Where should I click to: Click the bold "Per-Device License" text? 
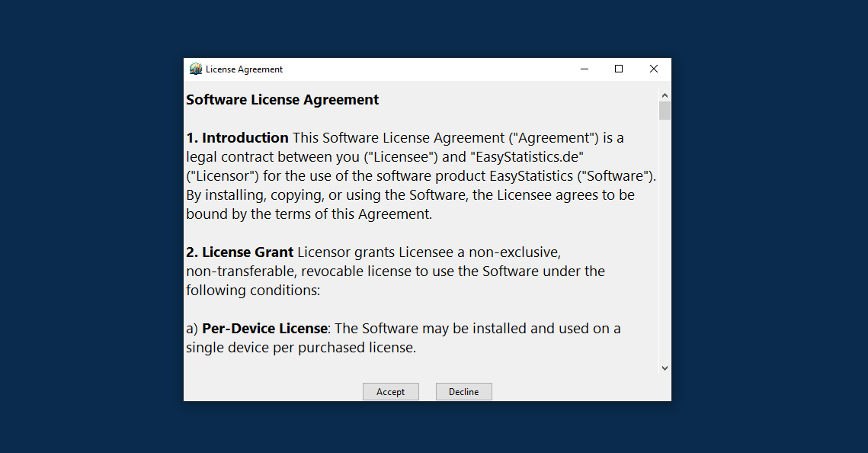click(x=264, y=329)
